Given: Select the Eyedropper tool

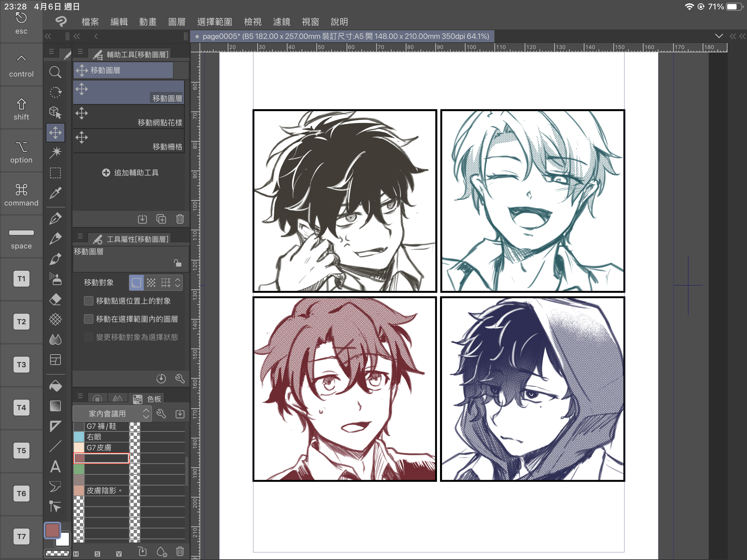Looking at the screenshot, I should point(55,193).
